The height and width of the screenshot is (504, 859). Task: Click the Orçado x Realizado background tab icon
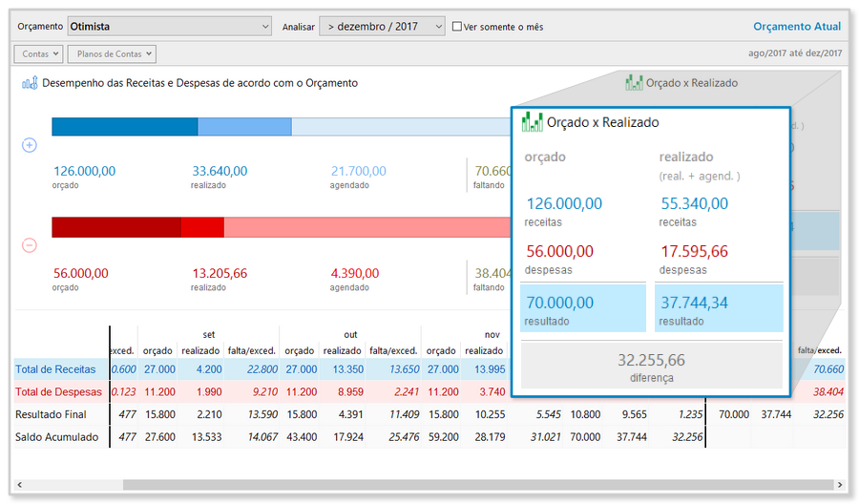pos(634,83)
